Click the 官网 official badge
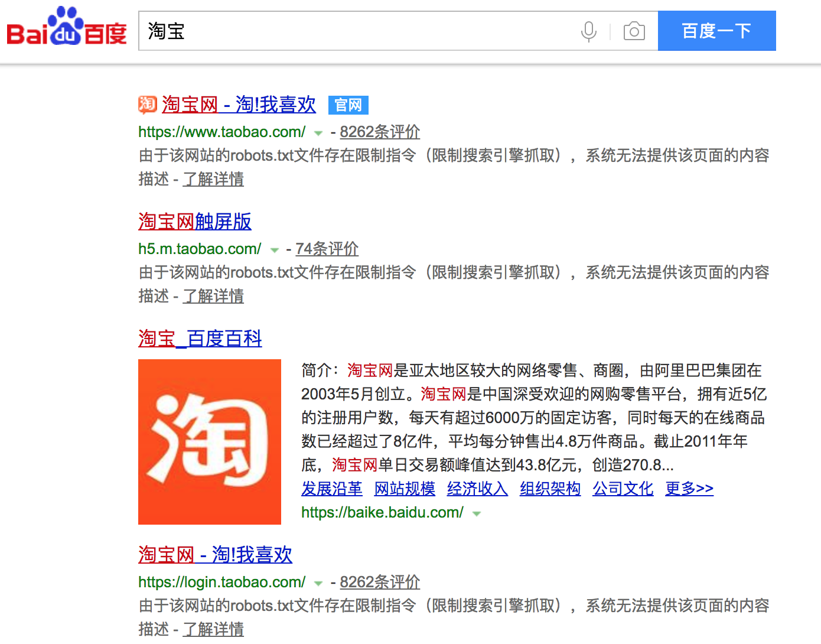The image size is (821, 644). pyautogui.click(x=348, y=105)
